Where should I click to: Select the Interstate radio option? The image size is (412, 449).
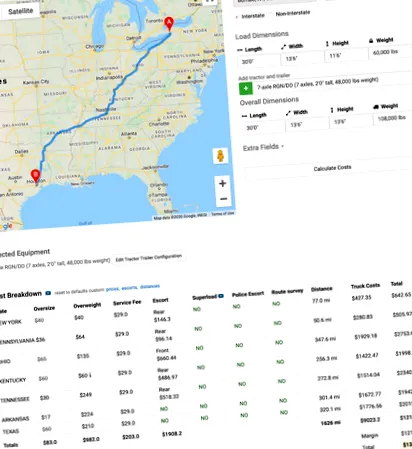(x=236, y=17)
